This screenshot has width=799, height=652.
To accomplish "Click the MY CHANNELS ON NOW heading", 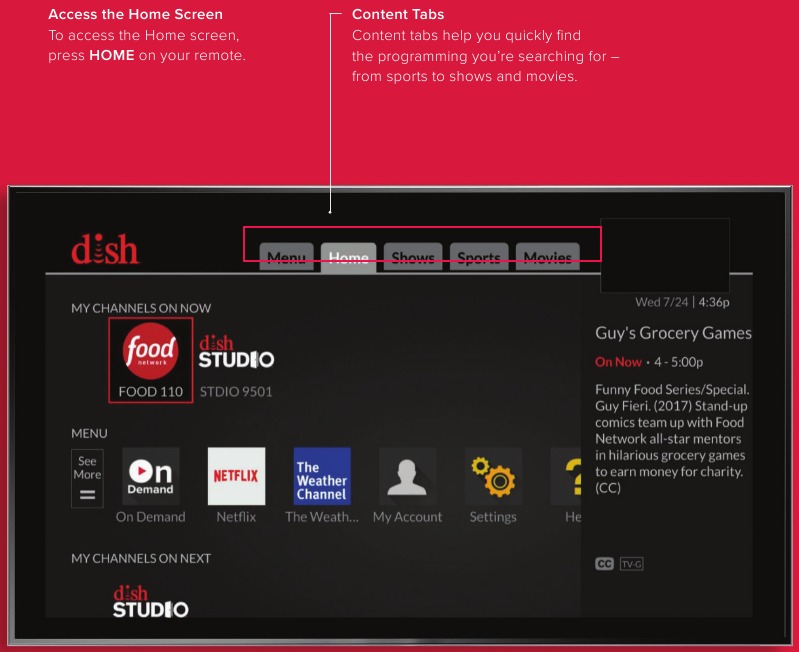I will pyautogui.click(x=141, y=308).
